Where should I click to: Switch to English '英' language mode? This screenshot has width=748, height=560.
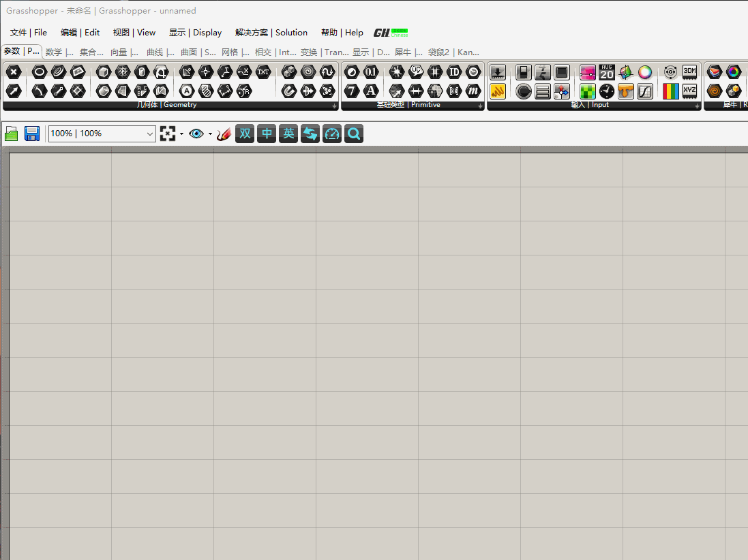click(288, 134)
